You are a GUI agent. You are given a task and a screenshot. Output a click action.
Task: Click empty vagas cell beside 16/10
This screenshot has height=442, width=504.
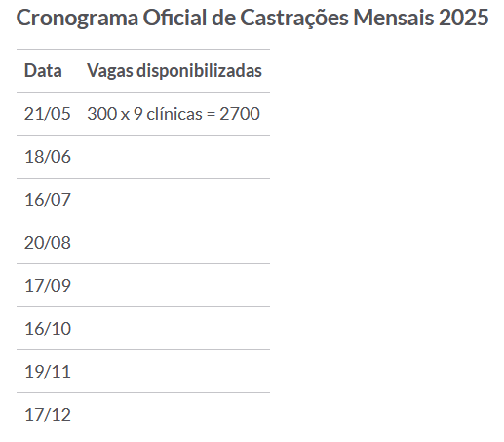click(x=174, y=329)
